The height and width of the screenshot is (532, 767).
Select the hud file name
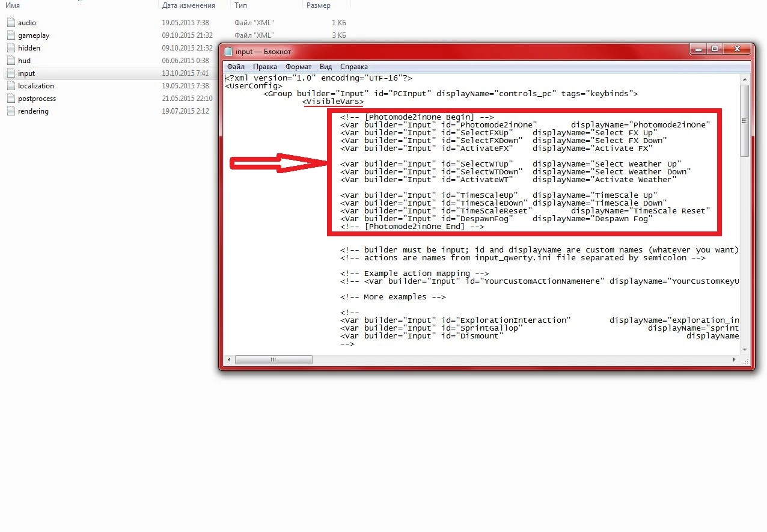[x=24, y=61]
